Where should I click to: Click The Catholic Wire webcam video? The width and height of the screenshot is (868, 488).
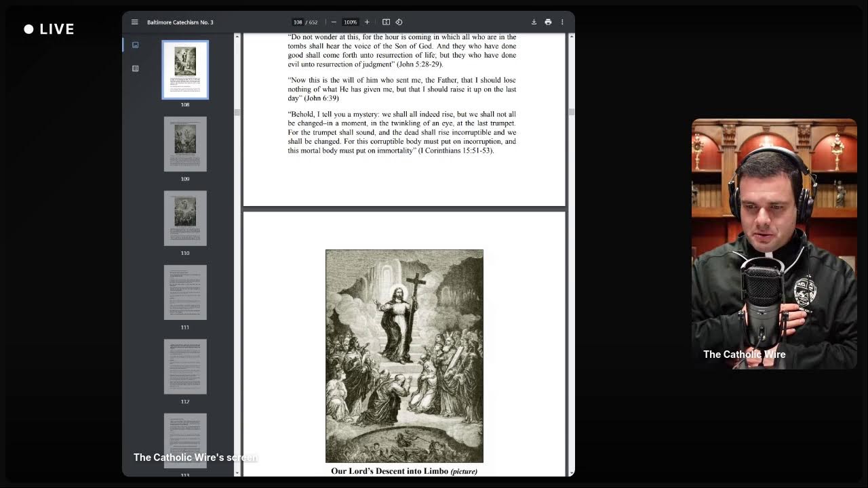click(x=774, y=244)
